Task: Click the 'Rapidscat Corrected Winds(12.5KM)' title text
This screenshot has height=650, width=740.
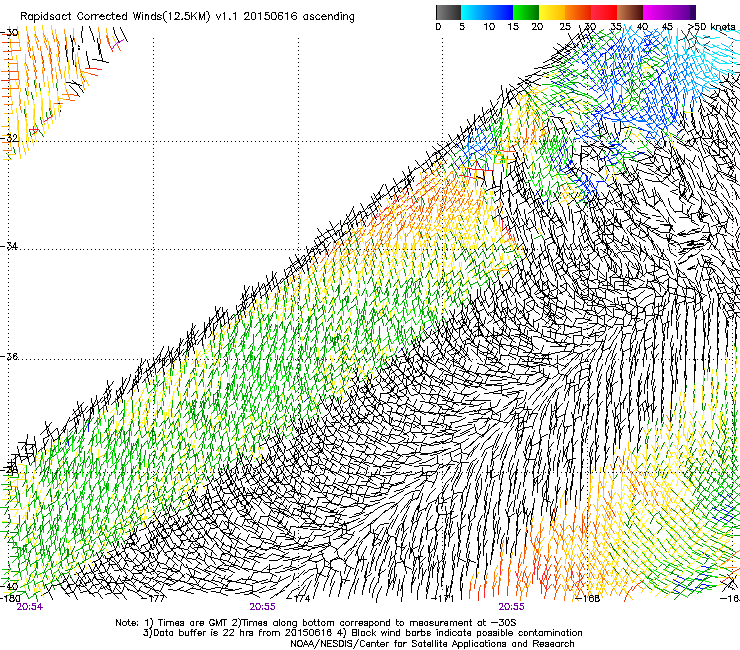Action: [115, 17]
